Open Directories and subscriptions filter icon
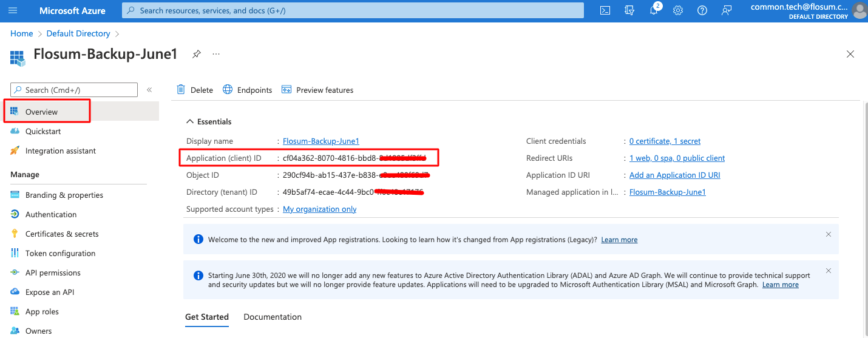Screen dimensions: 868x338 tap(629, 10)
